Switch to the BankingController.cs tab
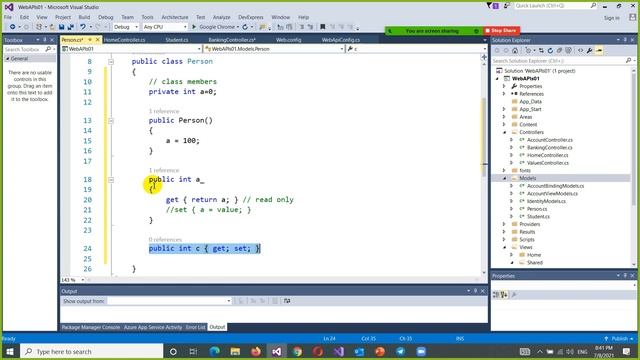The image size is (640, 360). 232,40
